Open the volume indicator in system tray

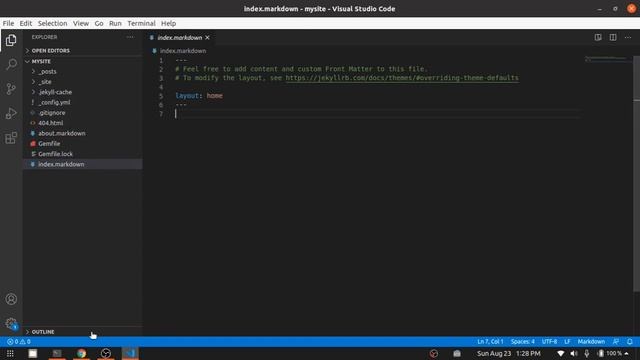point(574,353)
